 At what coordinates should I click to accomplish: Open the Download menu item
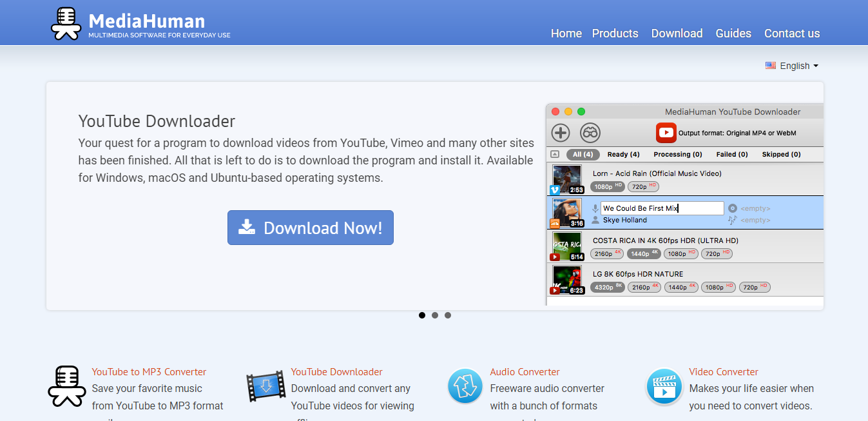pyautogui.click(x=677, y=34)
